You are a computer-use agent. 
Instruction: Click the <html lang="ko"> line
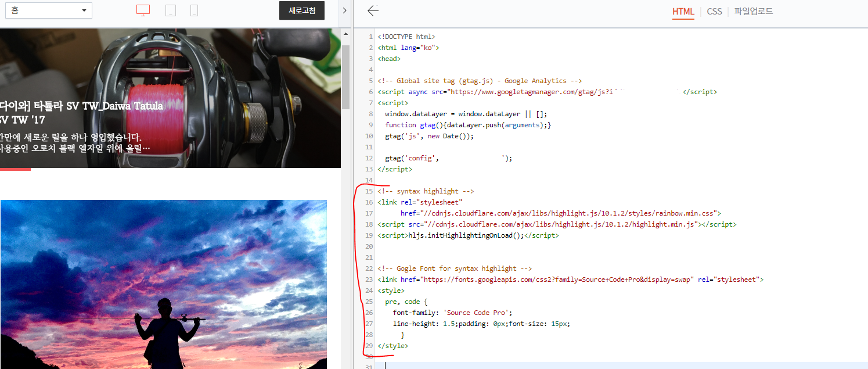click(408, 48)
